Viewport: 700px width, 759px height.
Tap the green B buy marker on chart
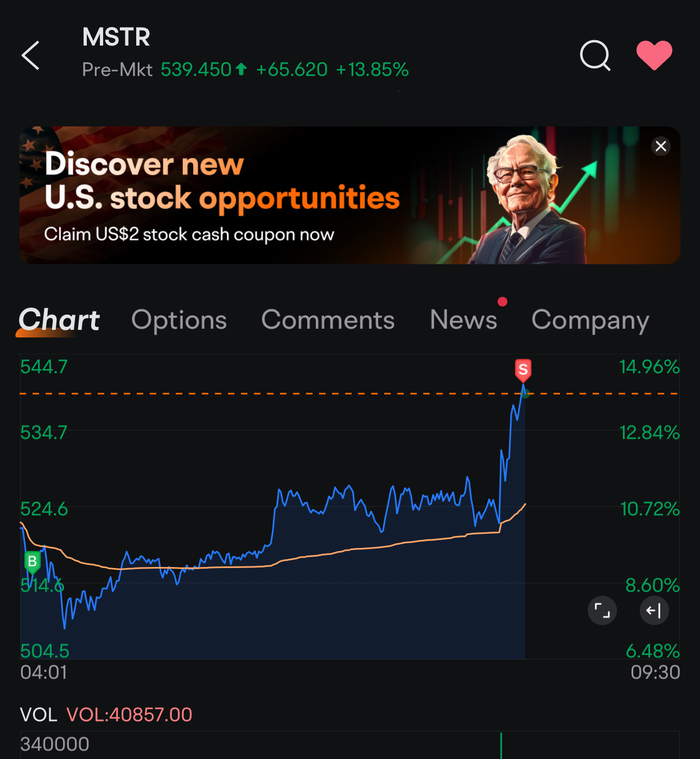click(x=33, y=562)
